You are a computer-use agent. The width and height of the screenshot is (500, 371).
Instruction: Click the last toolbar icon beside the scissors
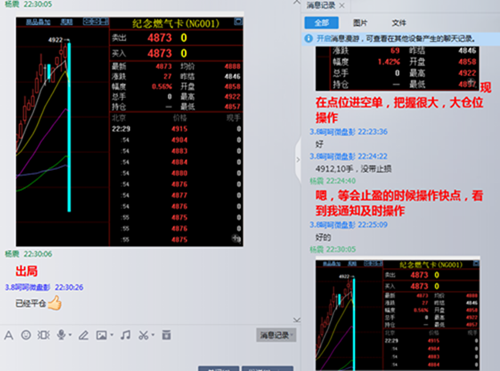tap(166, 335)
